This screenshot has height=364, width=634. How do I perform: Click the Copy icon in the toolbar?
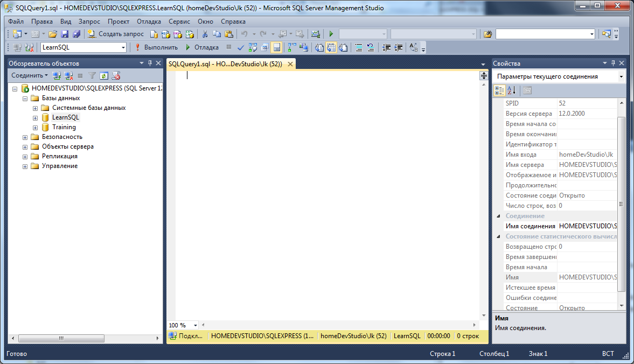(x=217, y=34)
